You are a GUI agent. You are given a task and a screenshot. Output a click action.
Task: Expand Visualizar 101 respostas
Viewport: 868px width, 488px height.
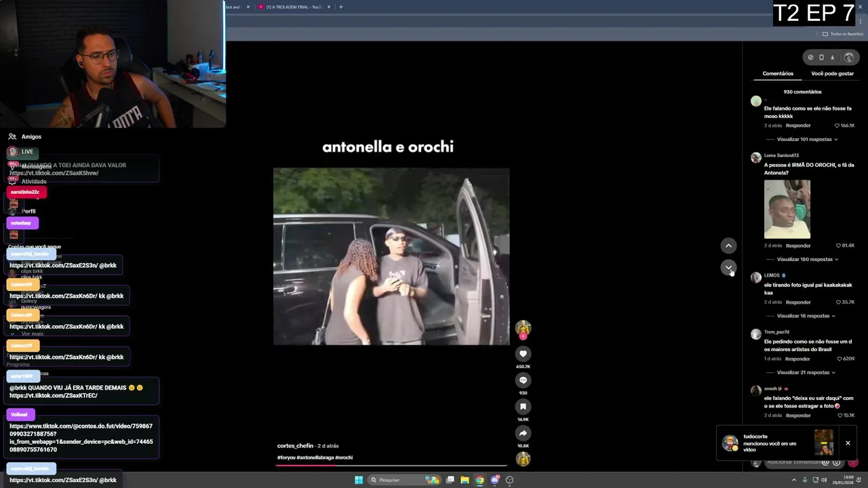[807, 140]
